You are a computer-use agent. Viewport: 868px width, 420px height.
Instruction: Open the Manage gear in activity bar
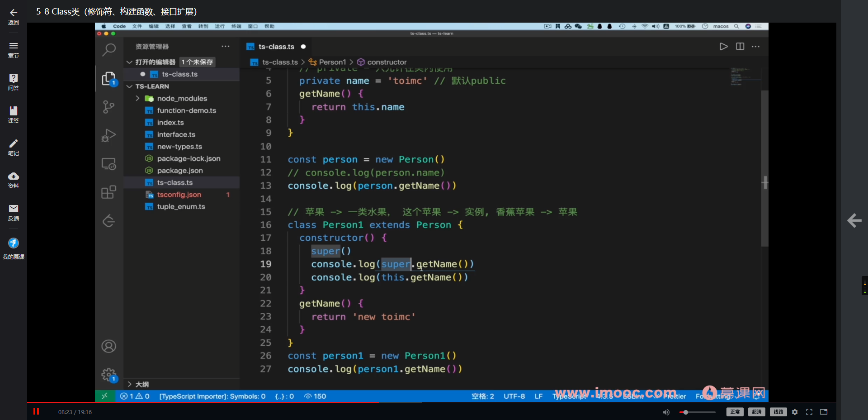click(x=109, y=375)
